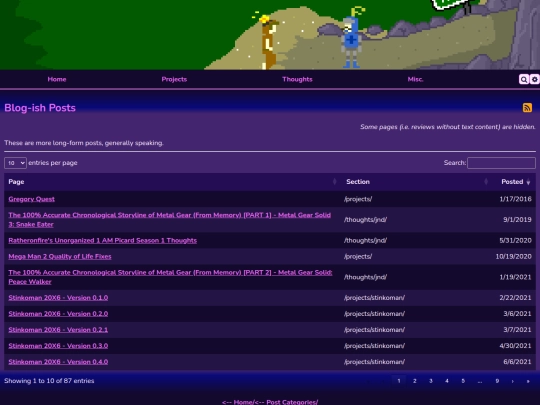
Task: Sort by Posted column arrow
Action: [528, 182]
